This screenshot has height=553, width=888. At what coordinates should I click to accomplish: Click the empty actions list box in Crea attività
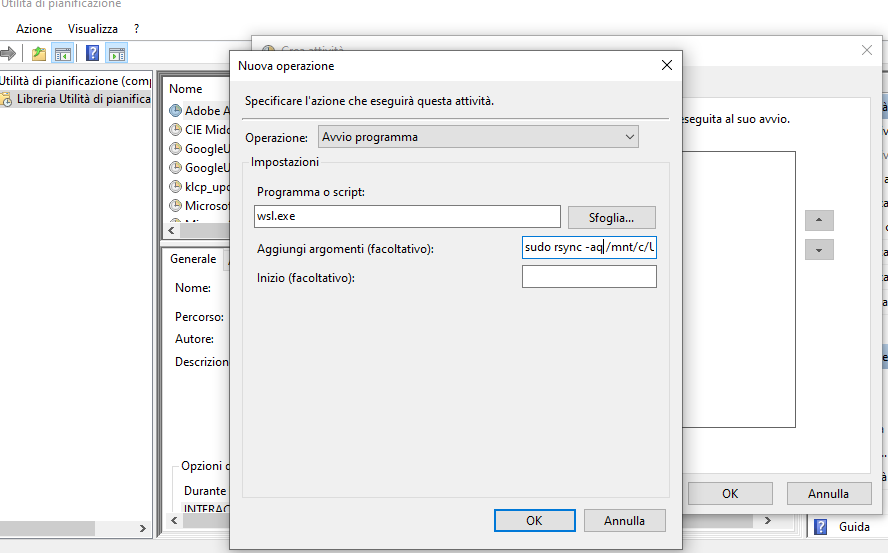(738, 289)
